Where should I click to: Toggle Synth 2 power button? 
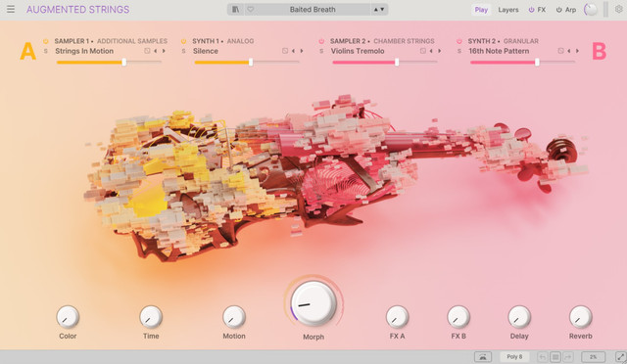(459, 41)
